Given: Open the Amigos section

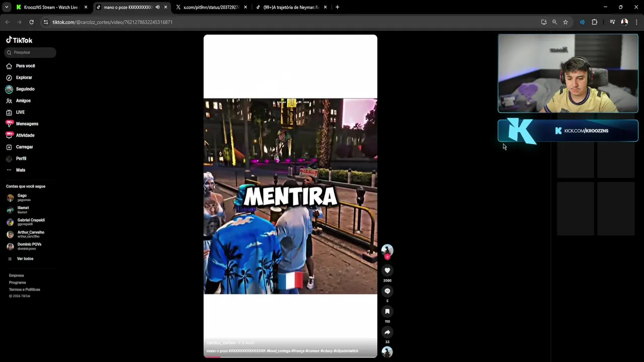Looking at the screenshot, I should (23, 101).
